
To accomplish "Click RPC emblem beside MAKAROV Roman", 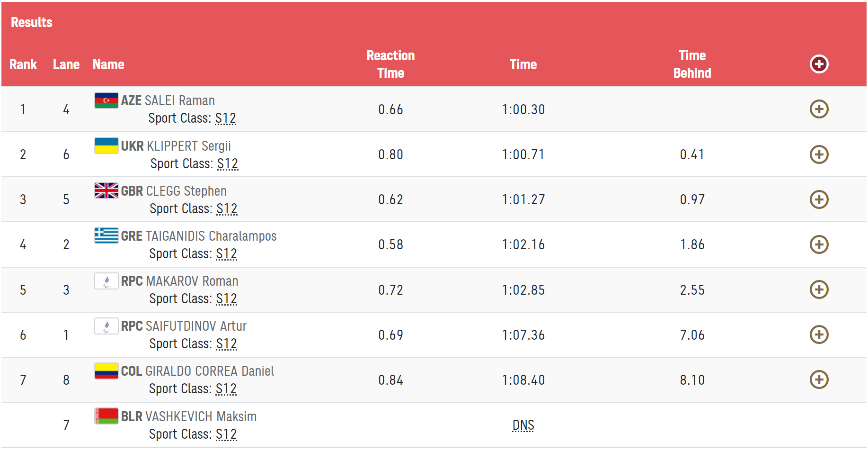I will tap(106, 281).
